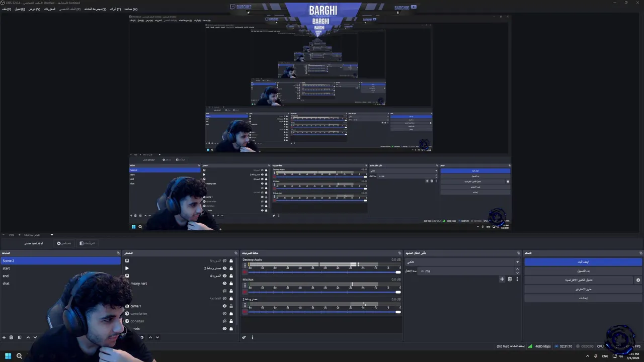Show the came brlen source
Image resolution: width=644 pixels, height=362 pixels.
(x=224, y=313)
